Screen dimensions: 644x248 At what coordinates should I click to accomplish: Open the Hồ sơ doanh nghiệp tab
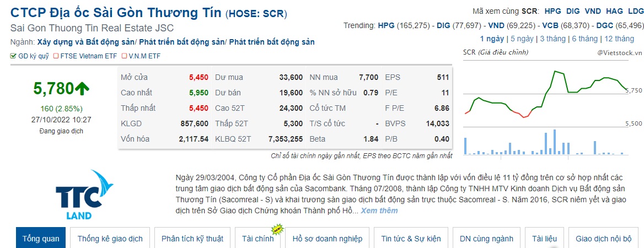pos(327,239)
